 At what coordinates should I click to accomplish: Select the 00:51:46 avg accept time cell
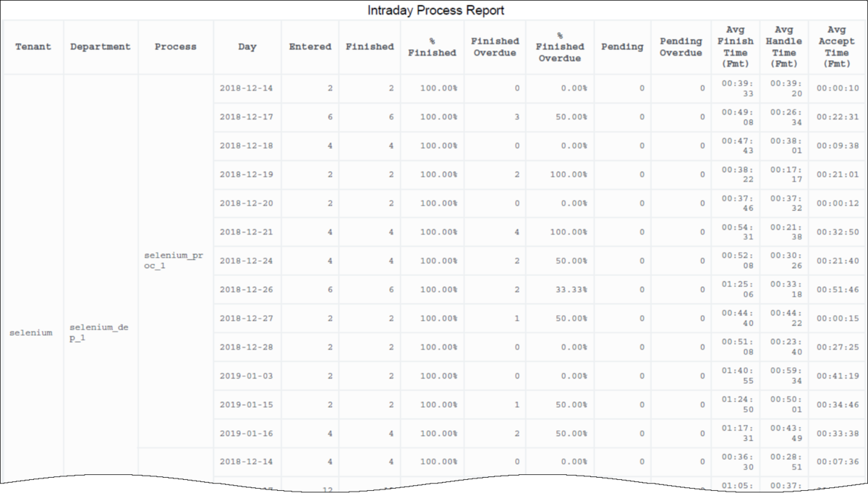[837, 290]
